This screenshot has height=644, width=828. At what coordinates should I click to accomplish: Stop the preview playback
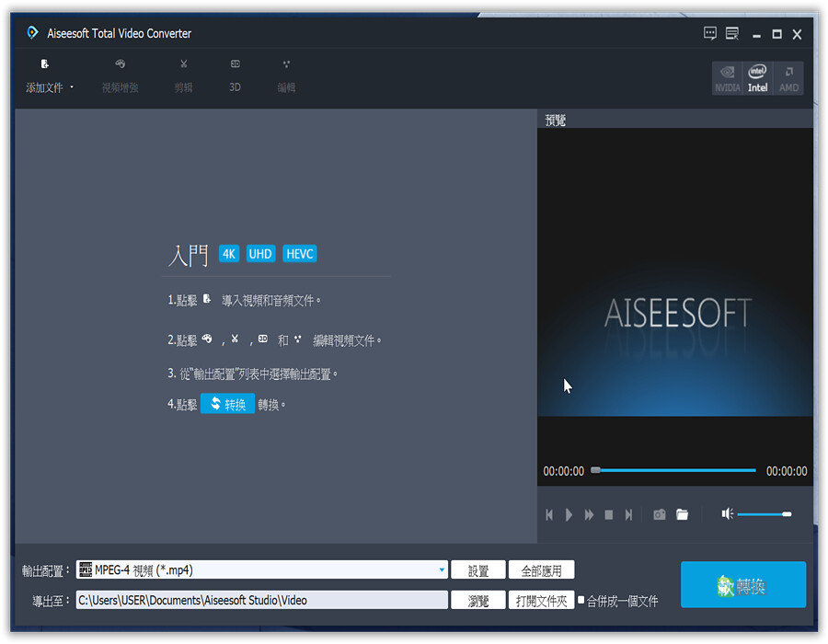tap(609, 514)
